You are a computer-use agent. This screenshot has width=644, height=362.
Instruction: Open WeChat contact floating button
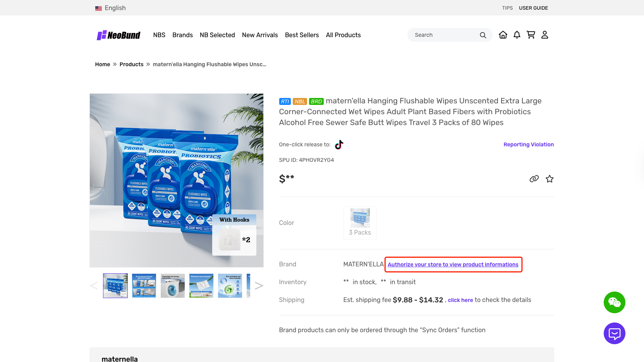[615, 302]
